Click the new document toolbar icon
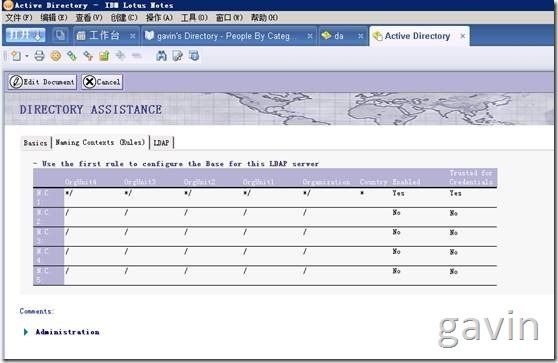Viewport: 558px width, 363px height. pyautogui.click(x=16, y=56)
